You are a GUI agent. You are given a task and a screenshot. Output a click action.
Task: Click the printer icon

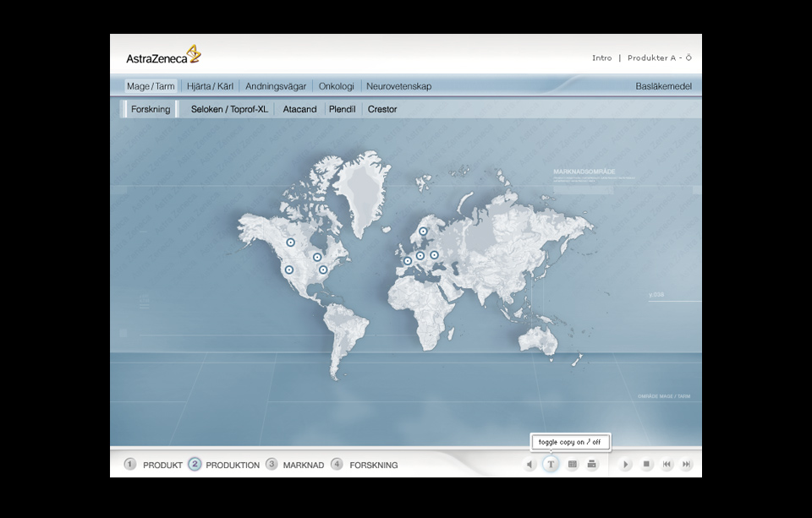[591, 464]
